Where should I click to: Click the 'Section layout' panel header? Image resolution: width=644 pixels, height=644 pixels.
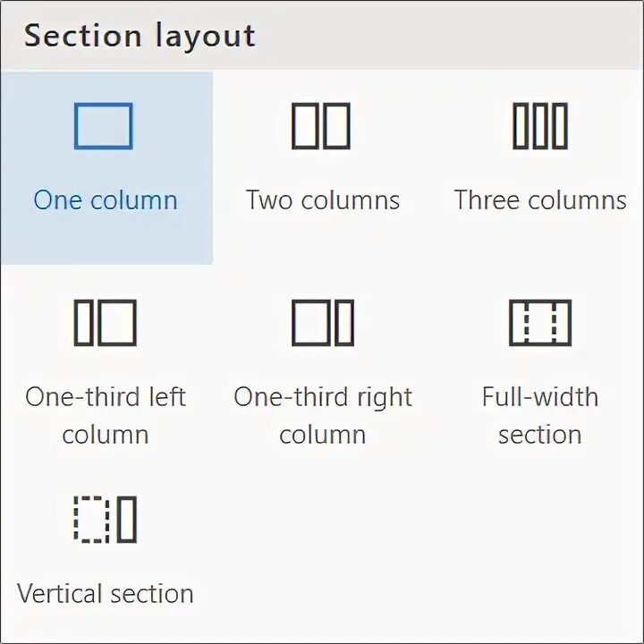pyautogui.click(x=140, y=36)
